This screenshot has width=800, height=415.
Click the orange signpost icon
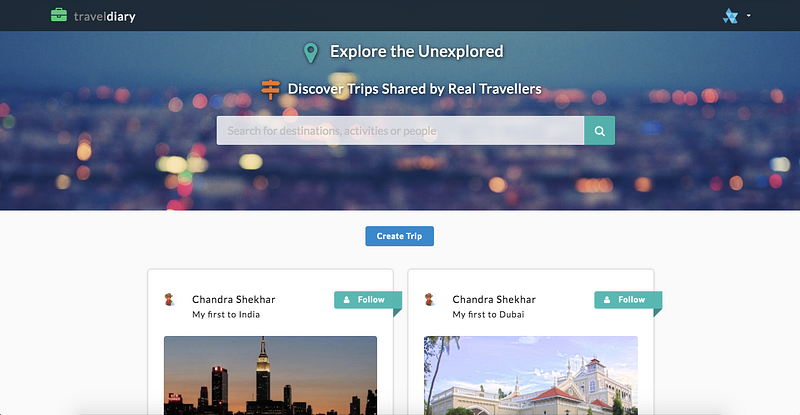point(270,89)
